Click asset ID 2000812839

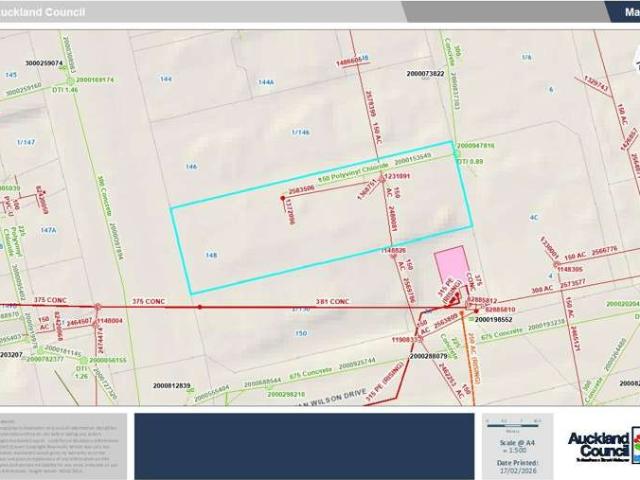point(172,385)
